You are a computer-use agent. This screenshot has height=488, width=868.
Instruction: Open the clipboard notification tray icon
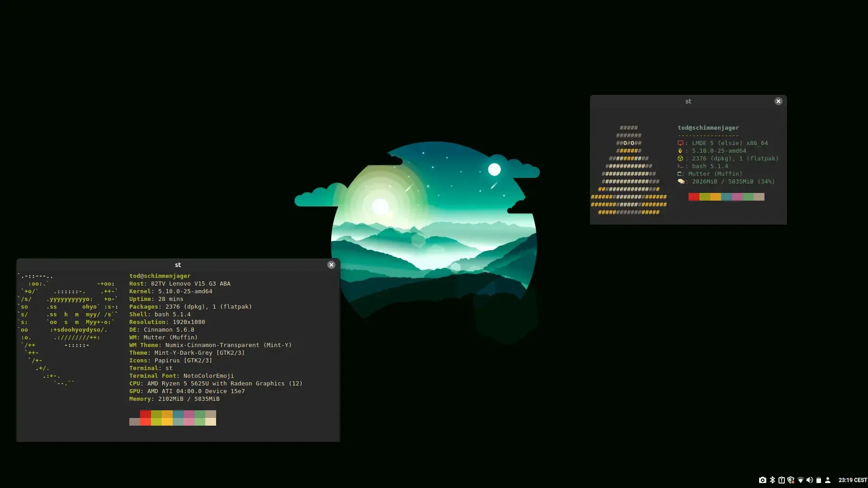pyautogui.click(x=781, y=480)
